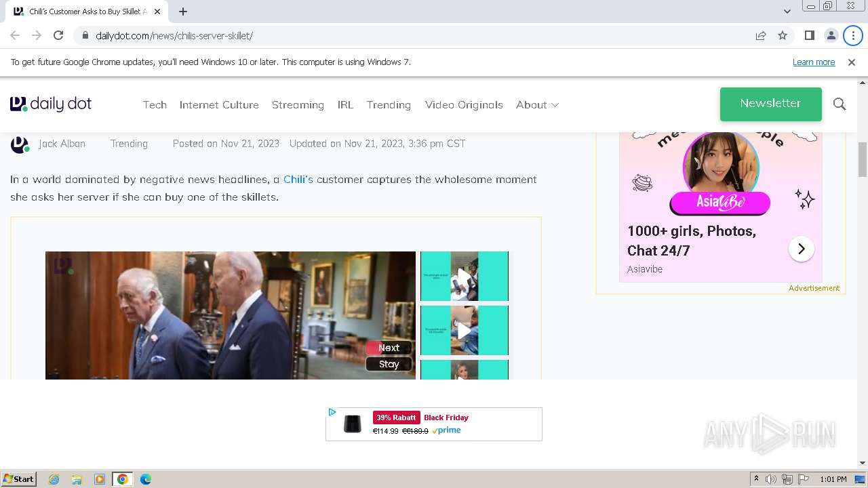The height and width of the screenshot is (488, 868).
Task: Share this page icon in address bar
Action: tap(761, 35)
